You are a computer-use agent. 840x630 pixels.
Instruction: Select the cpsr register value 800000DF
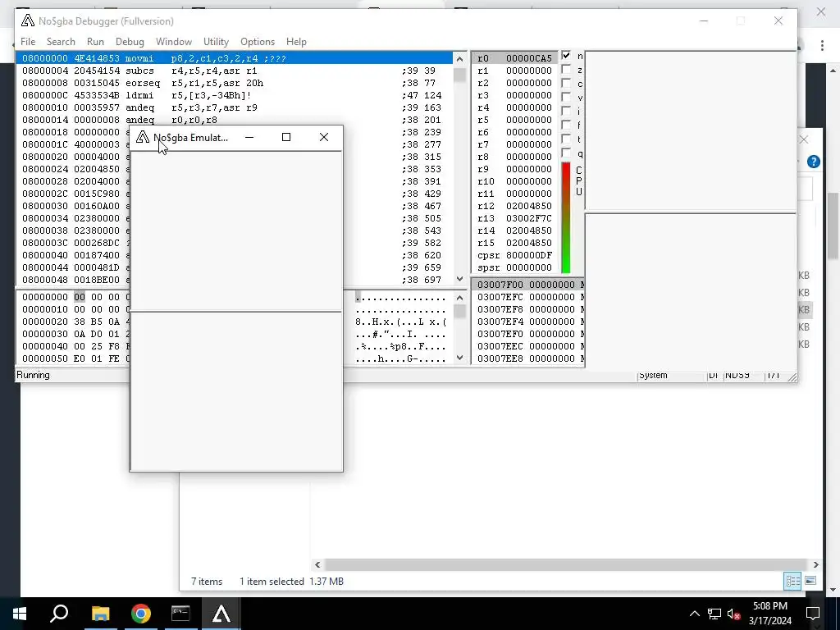coord(529,256)
